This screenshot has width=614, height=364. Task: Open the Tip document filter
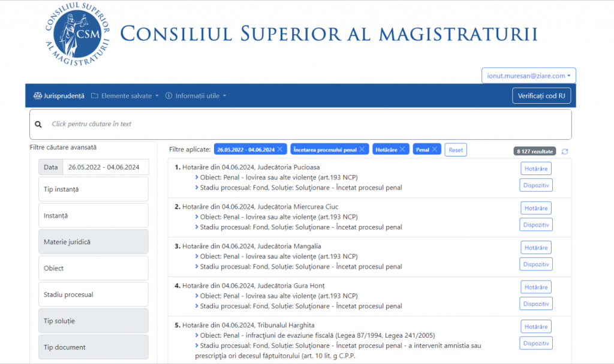click(x=94, y=347)
